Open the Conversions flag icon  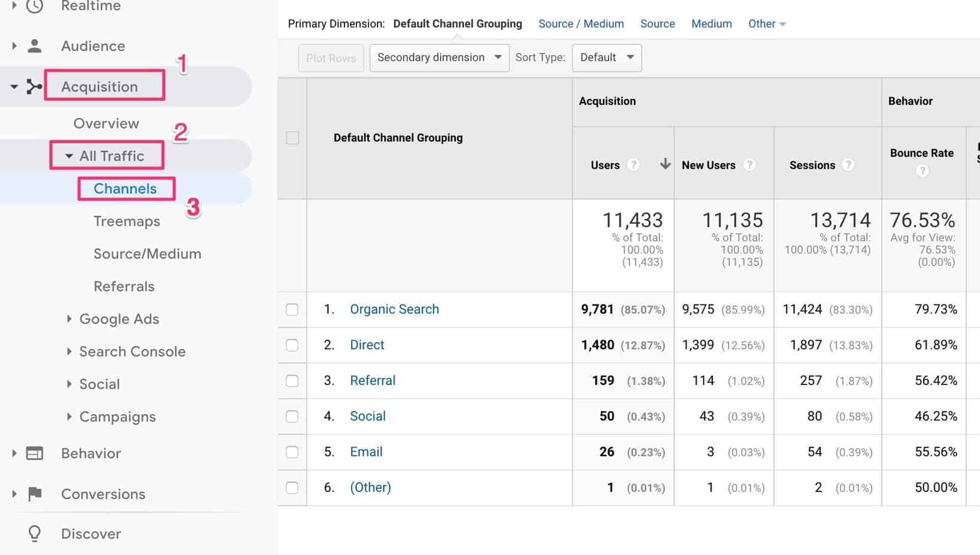34,493
